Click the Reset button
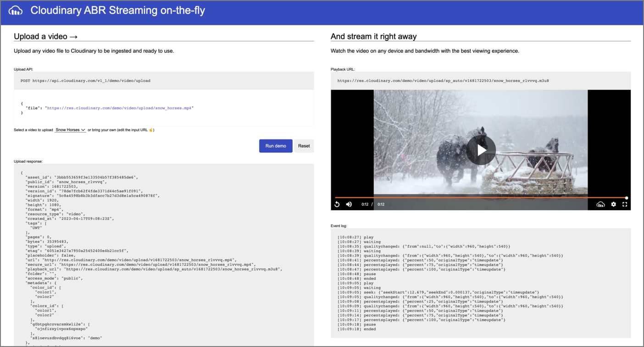Image resolution: width=644 pixels, height=347 pixels. click(304, 146)
